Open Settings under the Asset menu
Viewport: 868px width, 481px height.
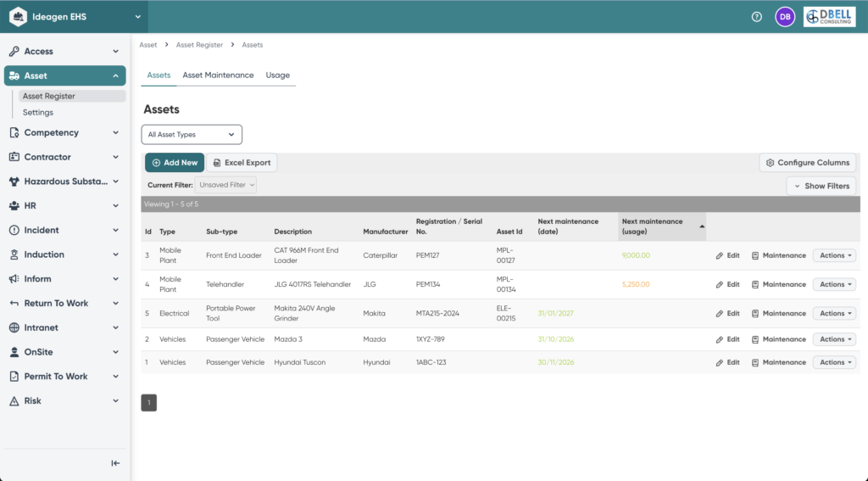tap(38, 113)
